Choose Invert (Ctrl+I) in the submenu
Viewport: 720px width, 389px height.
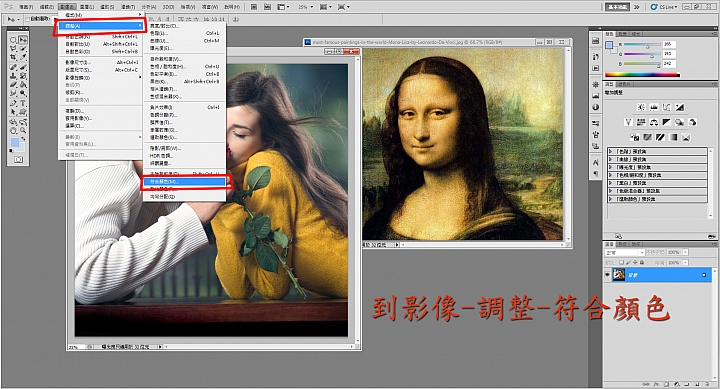point(185,107)
